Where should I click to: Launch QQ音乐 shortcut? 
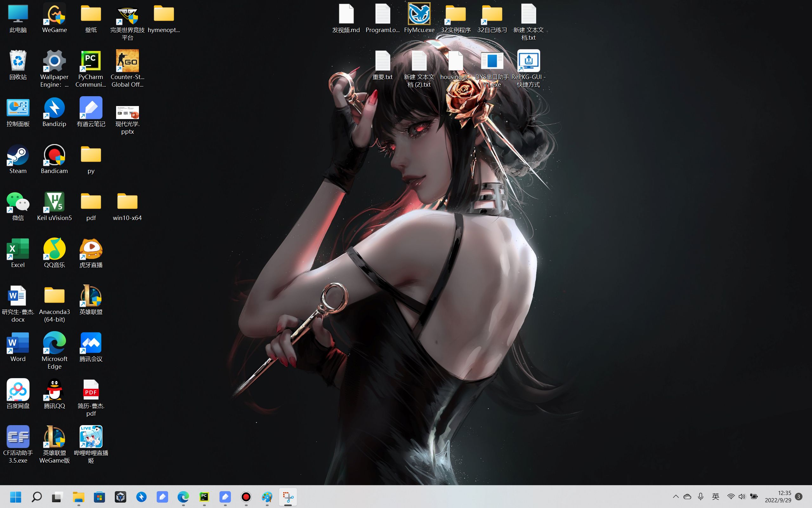click(x=54, y=254)
